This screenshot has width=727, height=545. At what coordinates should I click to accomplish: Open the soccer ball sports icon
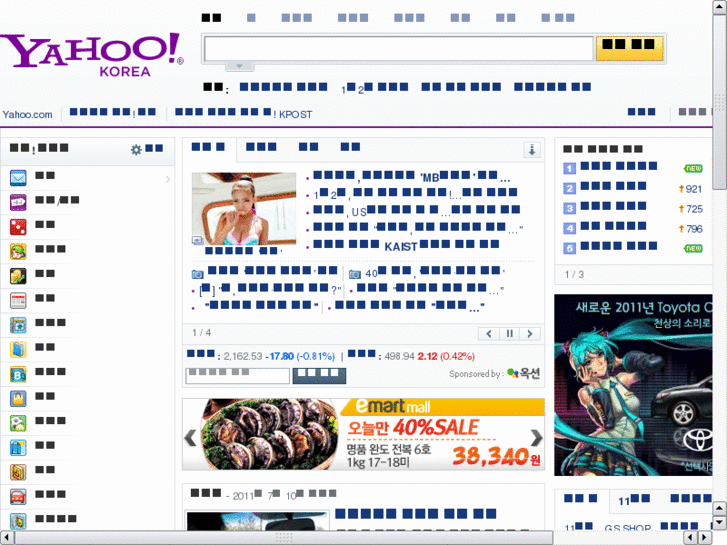18,423
